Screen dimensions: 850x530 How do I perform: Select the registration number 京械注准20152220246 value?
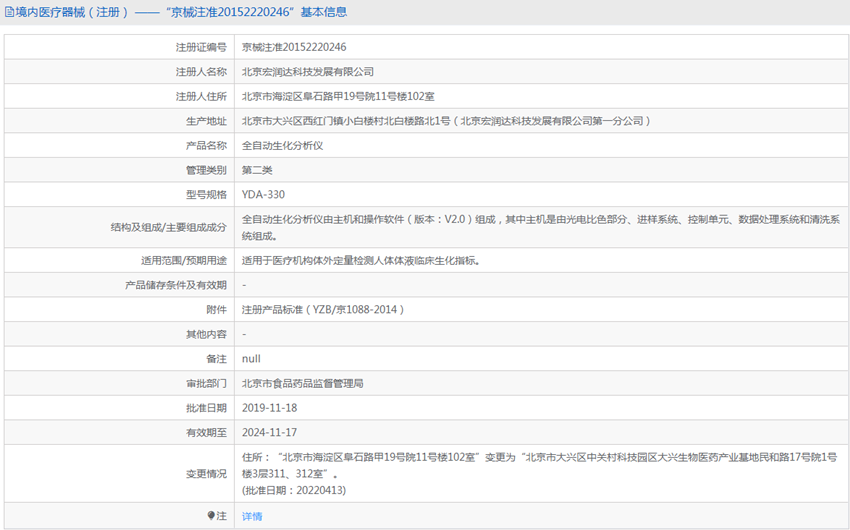pyautogui.click(x=294, y=47)
